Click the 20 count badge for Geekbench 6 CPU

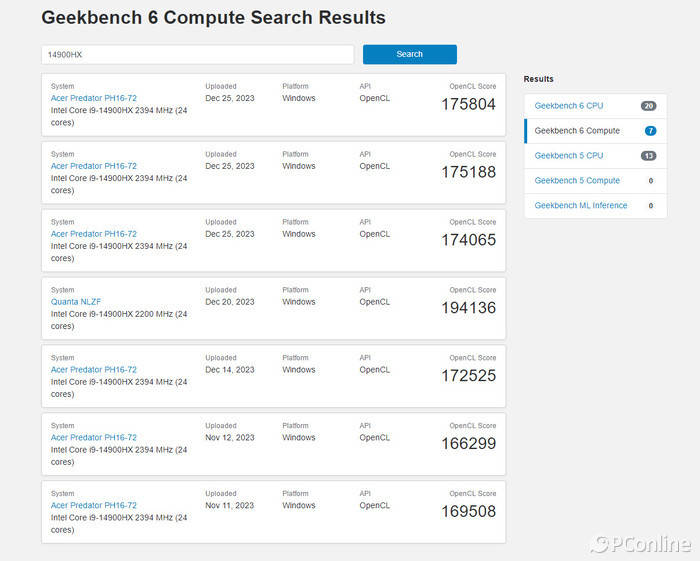click(x=648, y=106)
